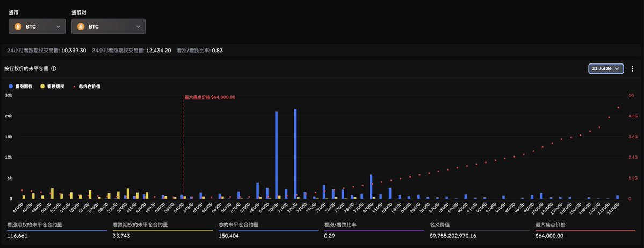
Task: Click the 看涨期权的未平仓合约量 value 116,661
Action: (x=17, y=236)
